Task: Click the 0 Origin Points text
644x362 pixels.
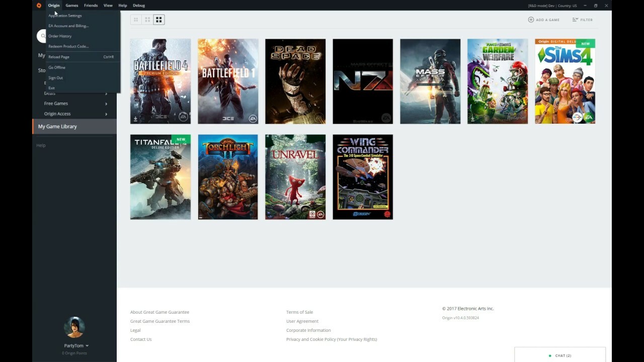Action: pyautogui.click(x=74, y=353)
